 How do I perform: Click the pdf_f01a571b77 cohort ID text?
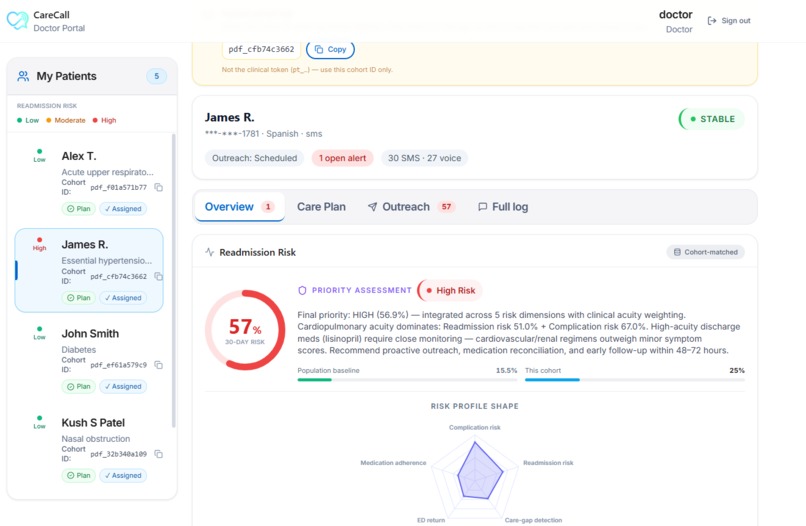[119, 187]
